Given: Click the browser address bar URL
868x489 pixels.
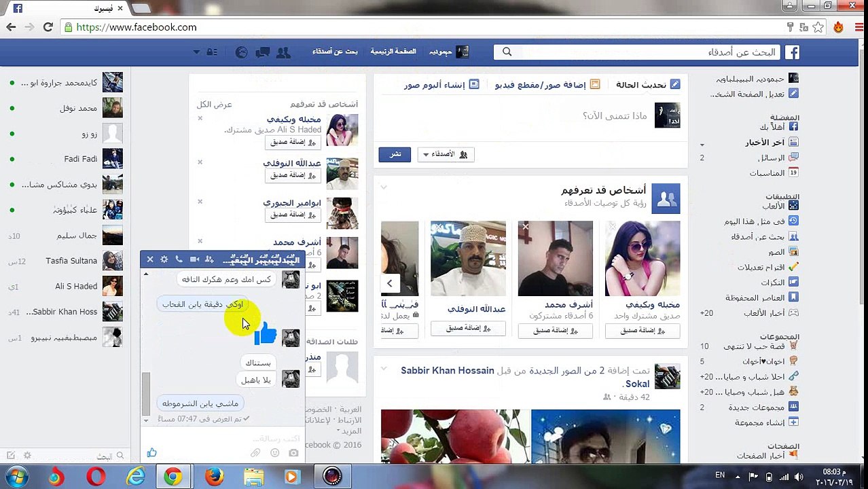Looking at the screenshot, I should pyautogui.click(x=137, y=27).
